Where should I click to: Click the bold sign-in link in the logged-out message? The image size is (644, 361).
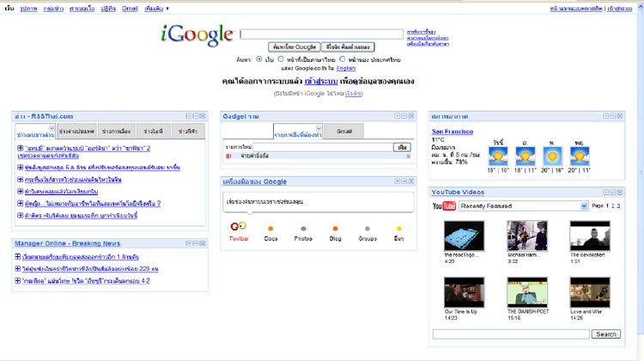coord(321,81)
